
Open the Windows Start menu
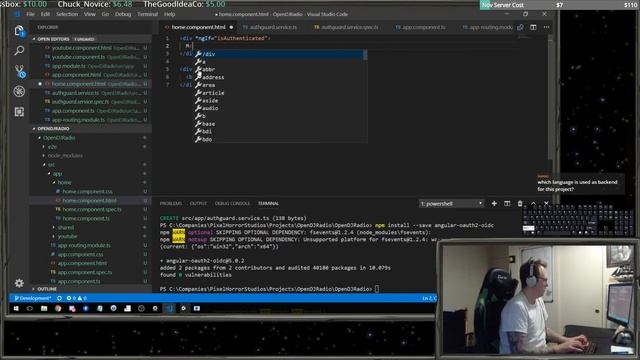[x=16, y=309]
